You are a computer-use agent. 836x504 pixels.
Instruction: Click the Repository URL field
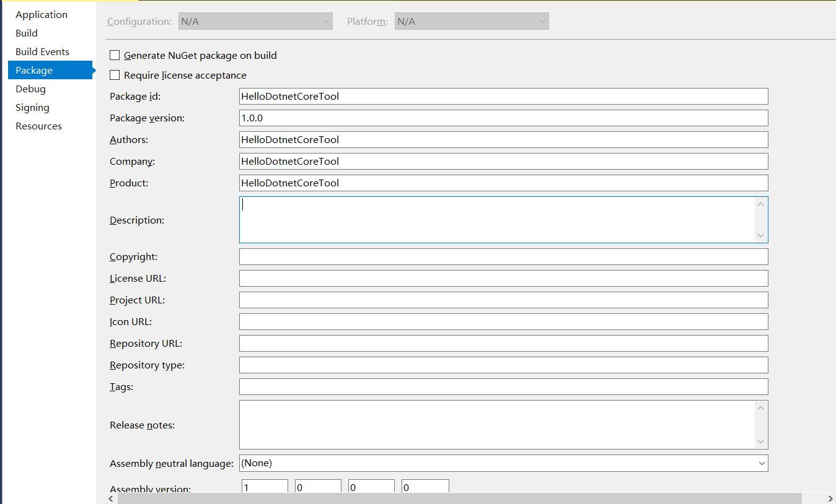503,344
